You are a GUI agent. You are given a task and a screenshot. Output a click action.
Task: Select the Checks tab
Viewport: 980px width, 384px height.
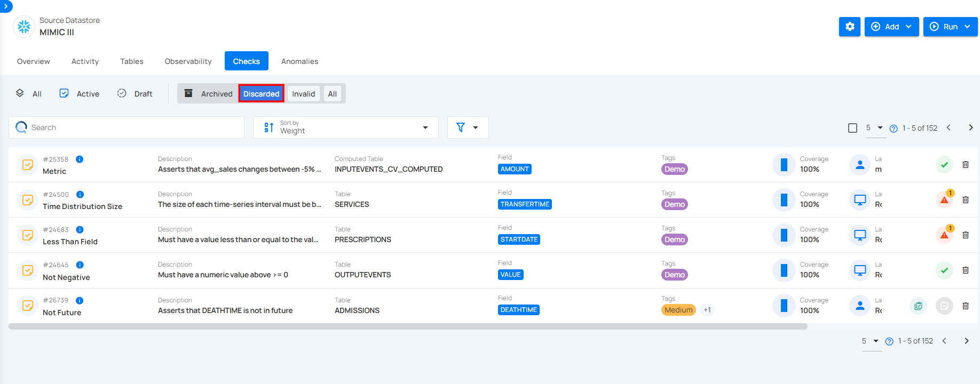pos(247,61)
